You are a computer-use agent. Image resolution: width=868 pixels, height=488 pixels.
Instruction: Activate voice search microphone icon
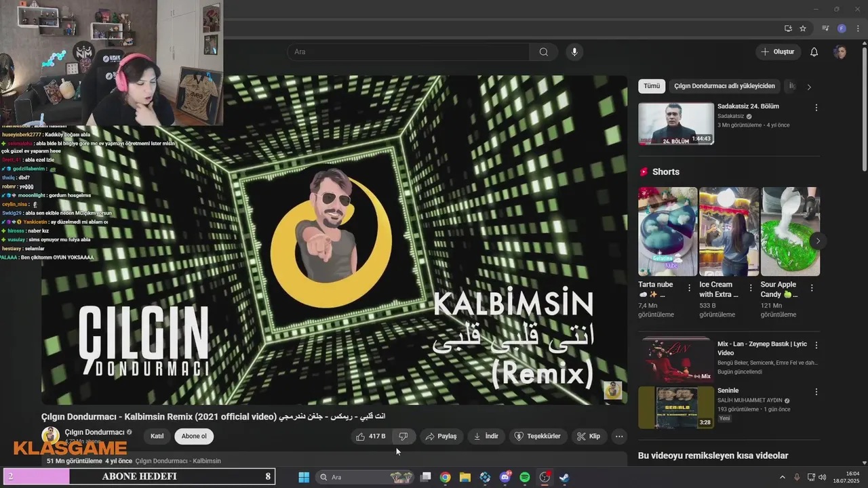point(574,52)
